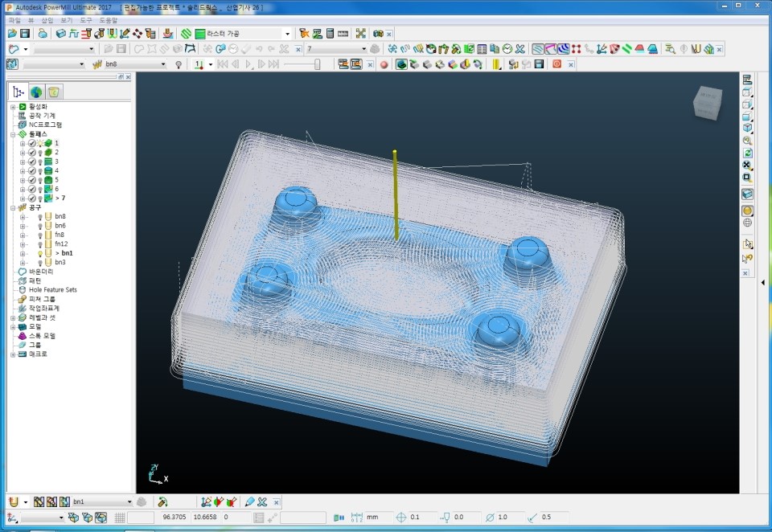Select the ISO 1 view icon on right sidebar
Image resolution: width=772 pixels, height=532 pixels.
(747, 128)
